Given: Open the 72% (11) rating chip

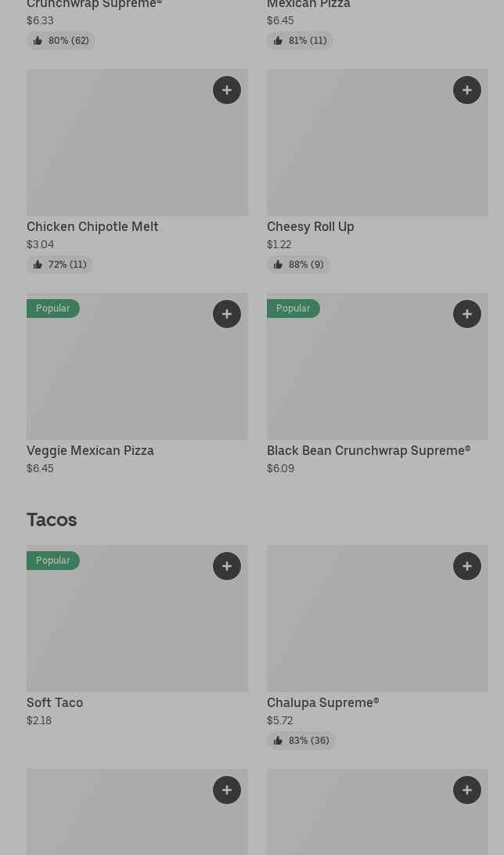Looking at the screenshot, I should point(60,265).
